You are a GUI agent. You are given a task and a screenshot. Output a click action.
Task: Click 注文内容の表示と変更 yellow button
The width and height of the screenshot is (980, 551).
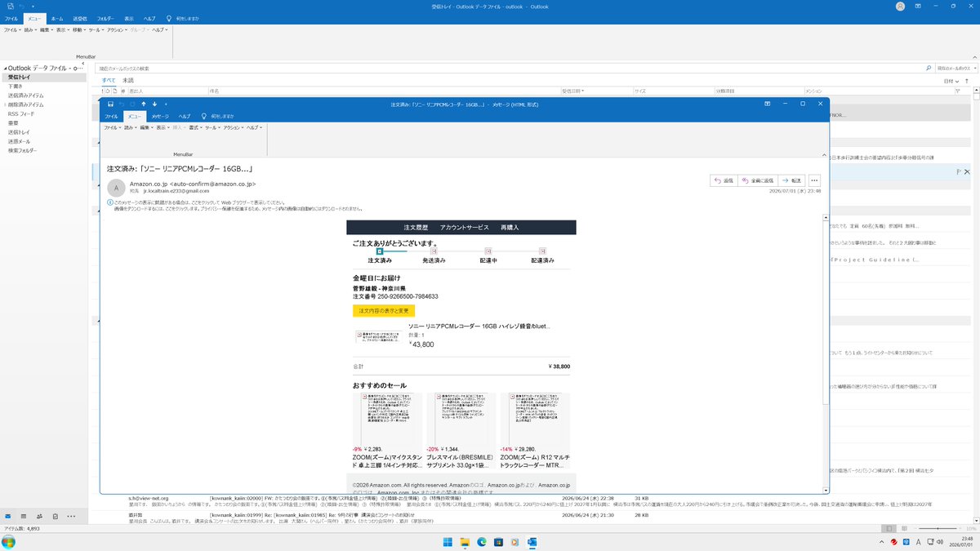pos(384,310)
